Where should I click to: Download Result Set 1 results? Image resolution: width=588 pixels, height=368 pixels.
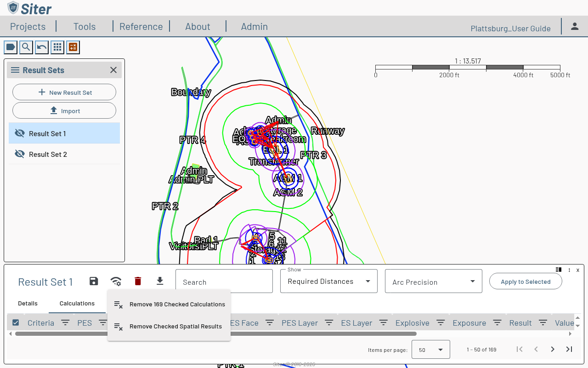point(160,281)
